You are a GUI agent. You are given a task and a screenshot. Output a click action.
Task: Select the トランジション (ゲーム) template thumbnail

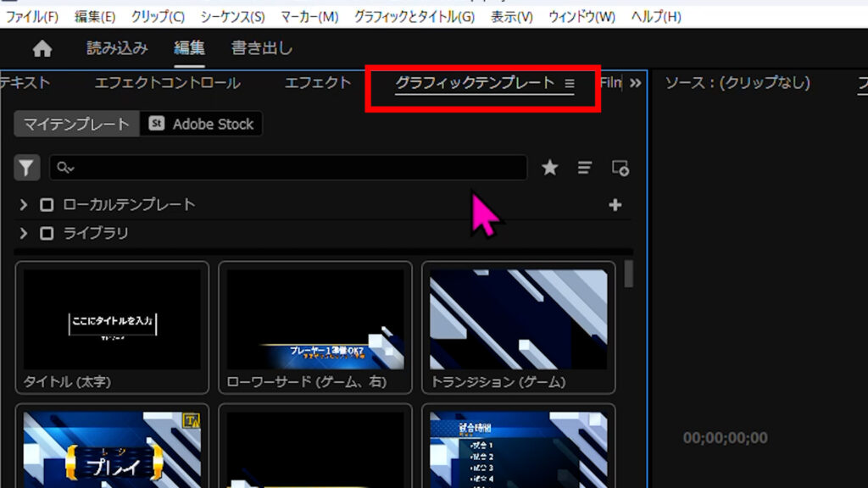[518, 319]
